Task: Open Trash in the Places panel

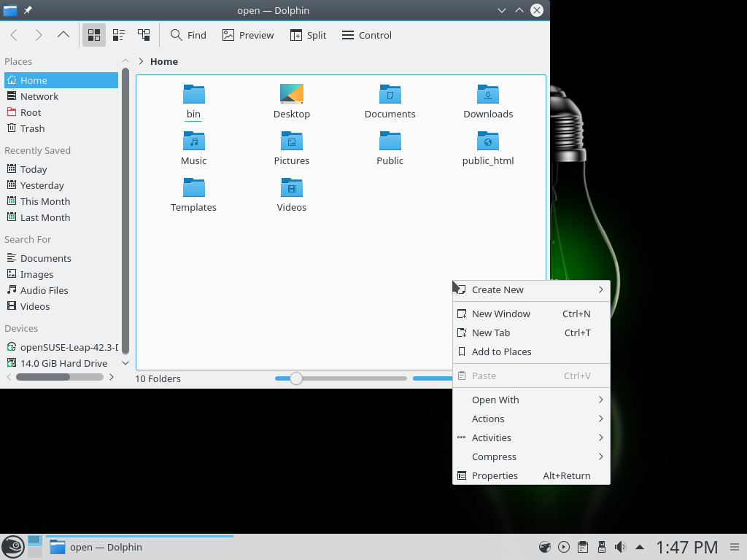Action: [x=32, y=128]
